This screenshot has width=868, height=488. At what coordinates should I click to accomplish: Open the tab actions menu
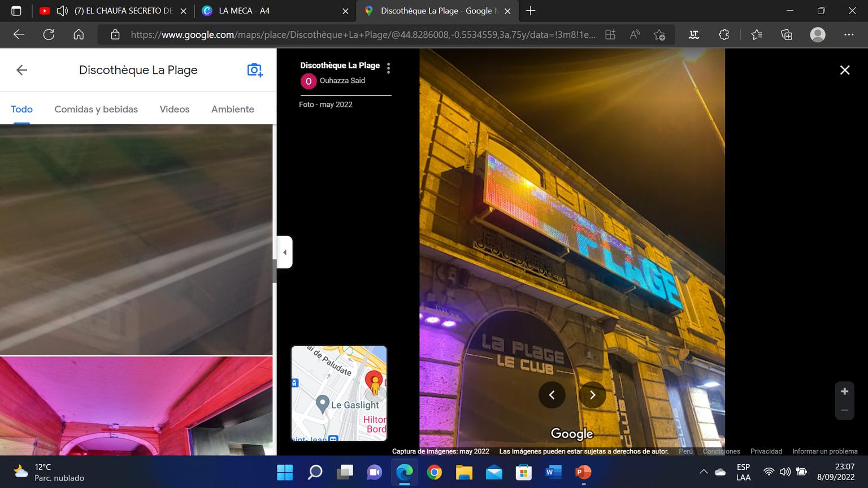[x=16, y=11]
